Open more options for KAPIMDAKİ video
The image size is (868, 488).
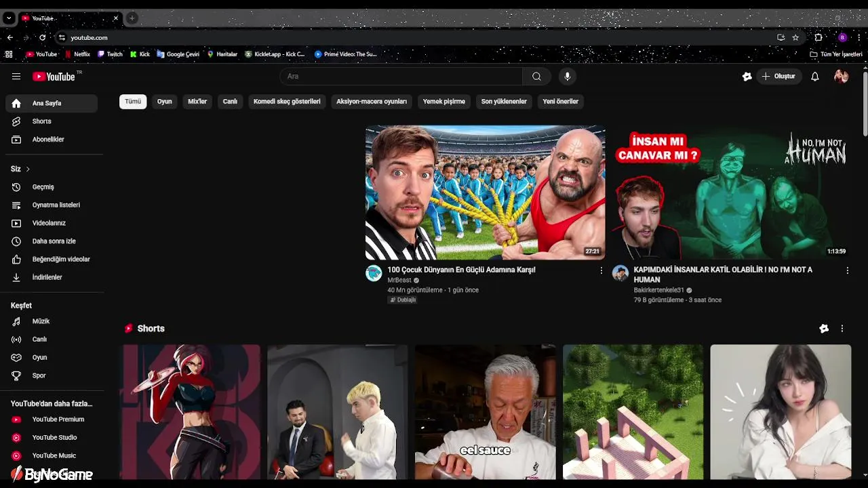point(847,270)
